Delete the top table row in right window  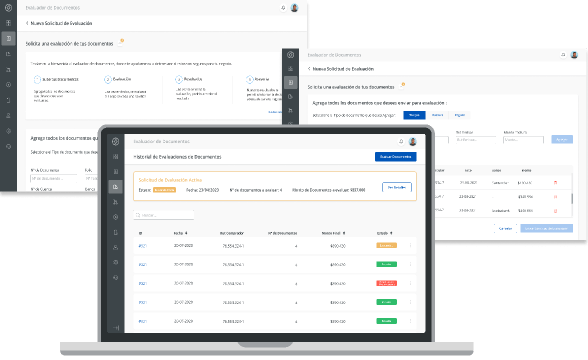tap(555, 183)
